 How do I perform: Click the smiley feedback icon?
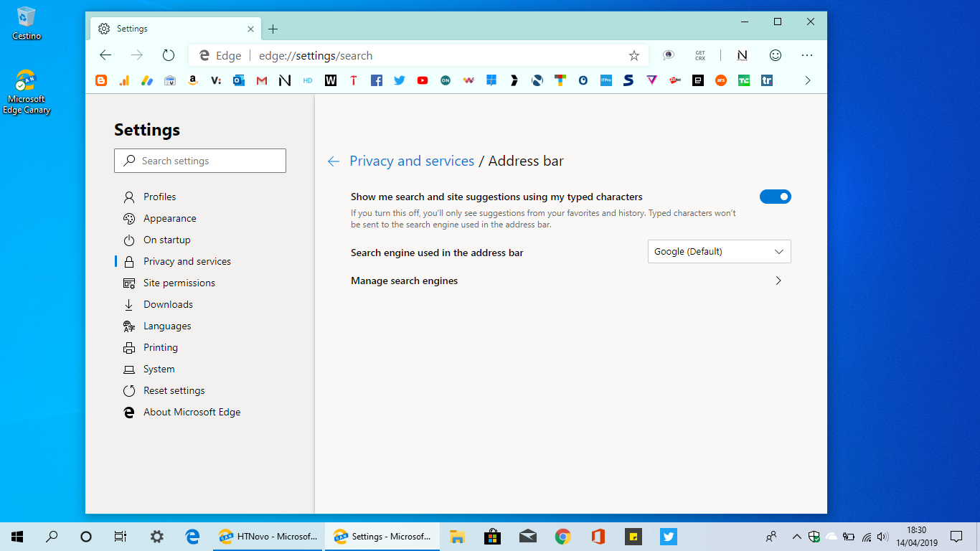point(776,55)
